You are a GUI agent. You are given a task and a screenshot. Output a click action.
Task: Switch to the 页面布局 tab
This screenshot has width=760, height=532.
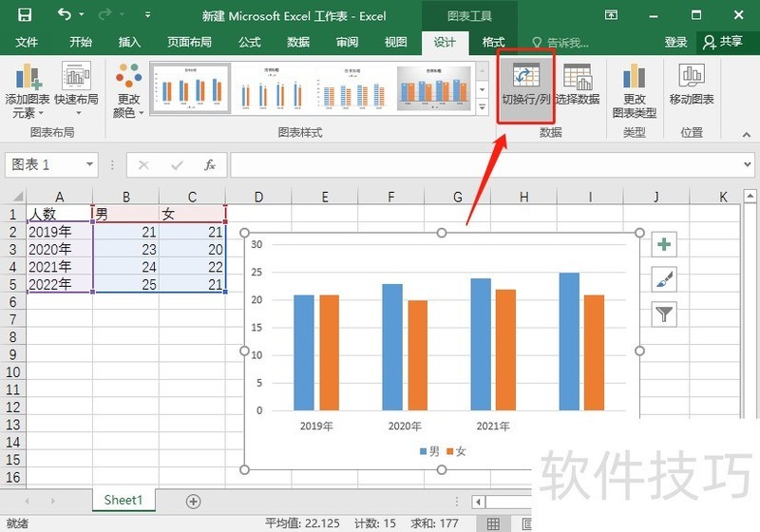[189, 42]
